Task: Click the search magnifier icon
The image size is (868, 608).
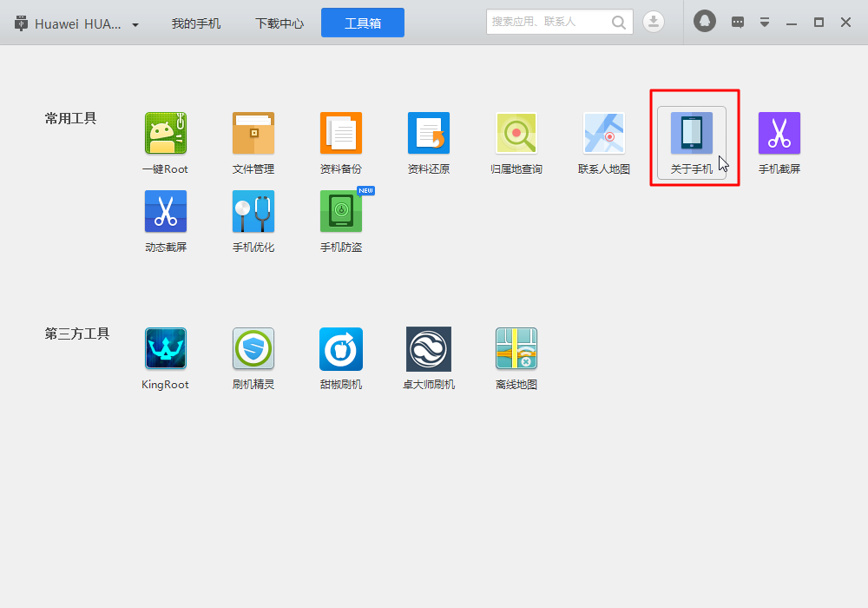Action: pyautogui.click(x=618, y=23)
